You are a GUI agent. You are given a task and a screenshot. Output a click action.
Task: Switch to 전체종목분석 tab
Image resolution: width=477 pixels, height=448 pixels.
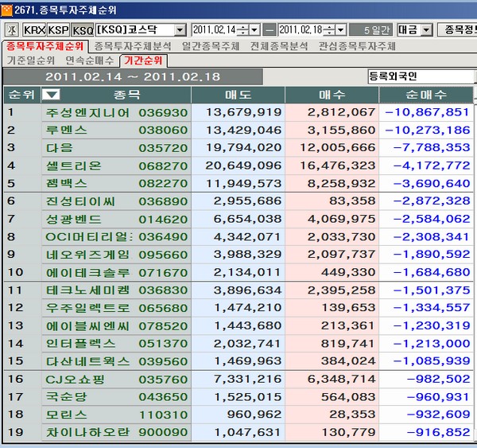pyautogui.click(x=279, y=46)
